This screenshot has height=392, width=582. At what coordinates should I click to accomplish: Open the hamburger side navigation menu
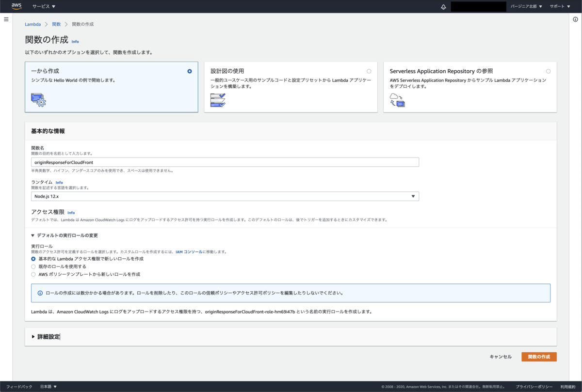(x=6, y=19)
